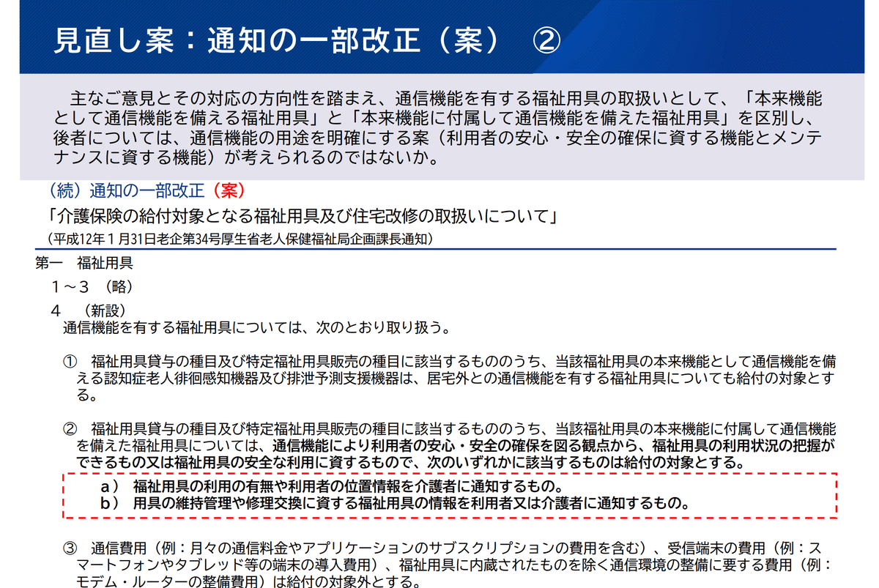Screen dimensions: 879x588
Task: Click the first line of item ① '福祉用具貸与の種目'
Action: 450,362
